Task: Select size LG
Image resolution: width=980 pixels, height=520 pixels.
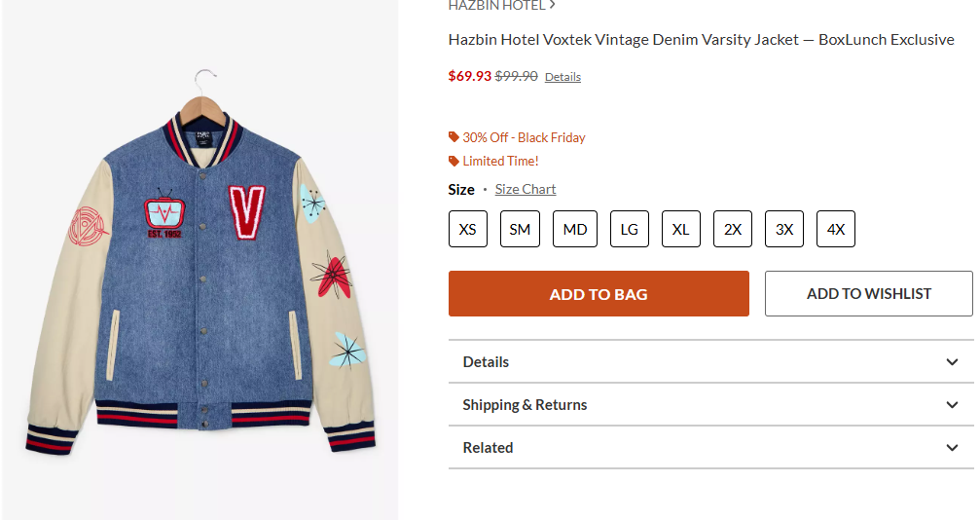Action: 630,229
